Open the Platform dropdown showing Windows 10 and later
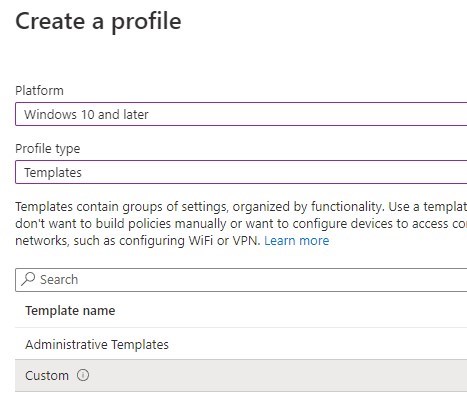467x398 pixels. pos(241,114)
